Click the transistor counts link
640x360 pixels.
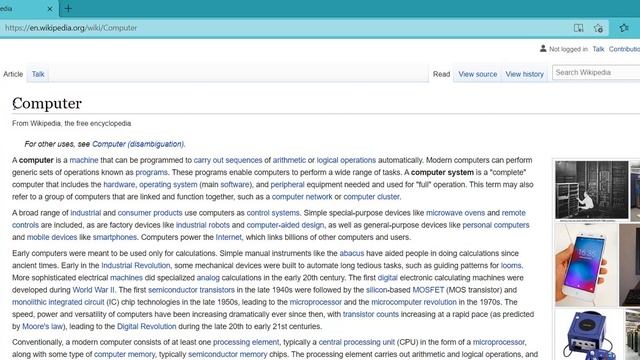[x=371, y=315]
